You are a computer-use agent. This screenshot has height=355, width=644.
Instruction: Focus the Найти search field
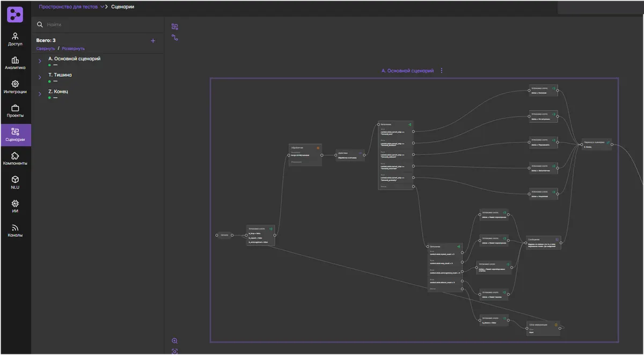coord(98,25)
